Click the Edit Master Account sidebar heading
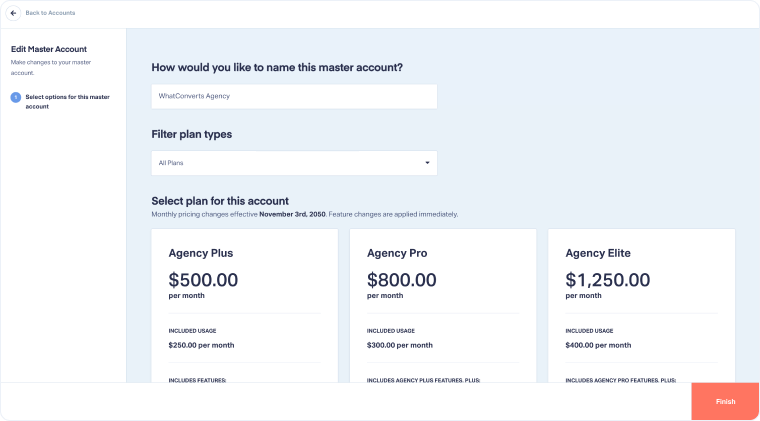 (48, 49)
